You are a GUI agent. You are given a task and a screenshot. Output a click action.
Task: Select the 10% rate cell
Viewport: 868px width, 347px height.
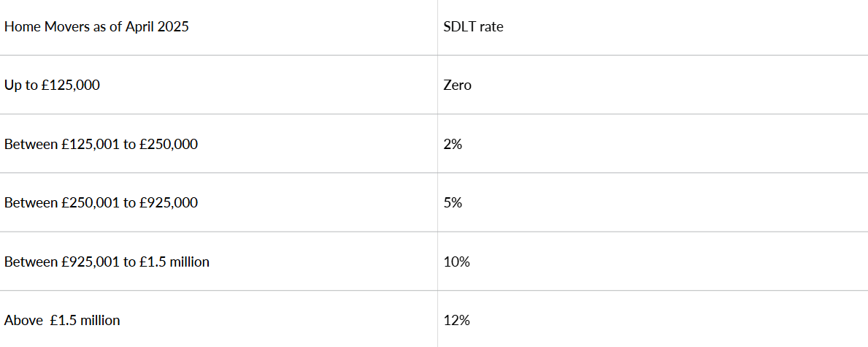pyautogui.click(x=456, y=262)
